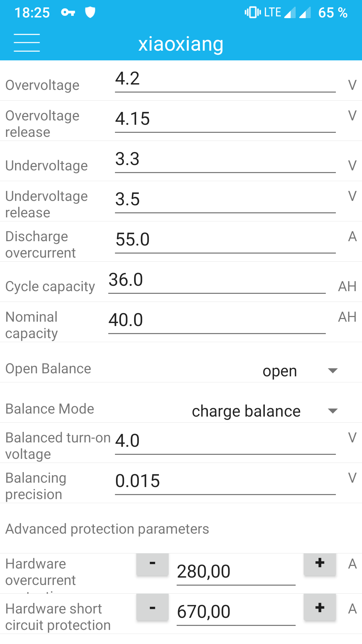This screenshot has width=362, height=644.
Task: Focus the Overvoltage release 4.15 field
Action: 225,120
